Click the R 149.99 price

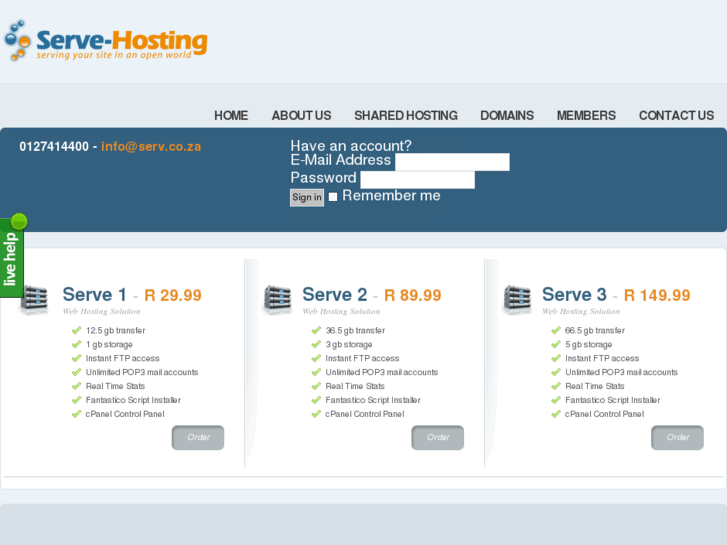657,295
